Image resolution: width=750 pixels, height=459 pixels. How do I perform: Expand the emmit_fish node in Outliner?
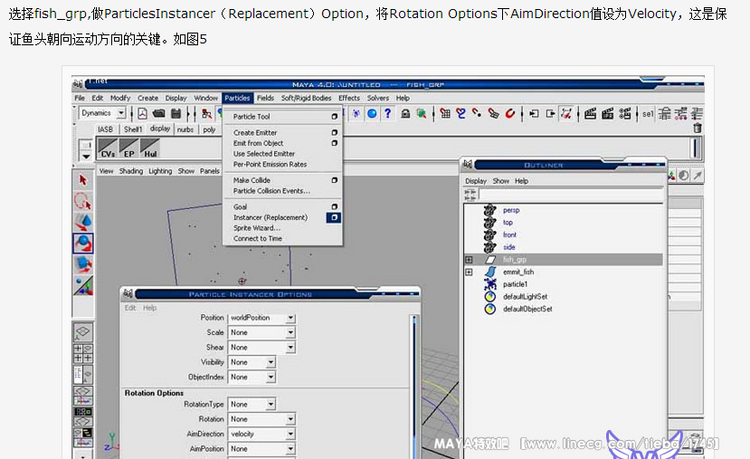(469, 272)
